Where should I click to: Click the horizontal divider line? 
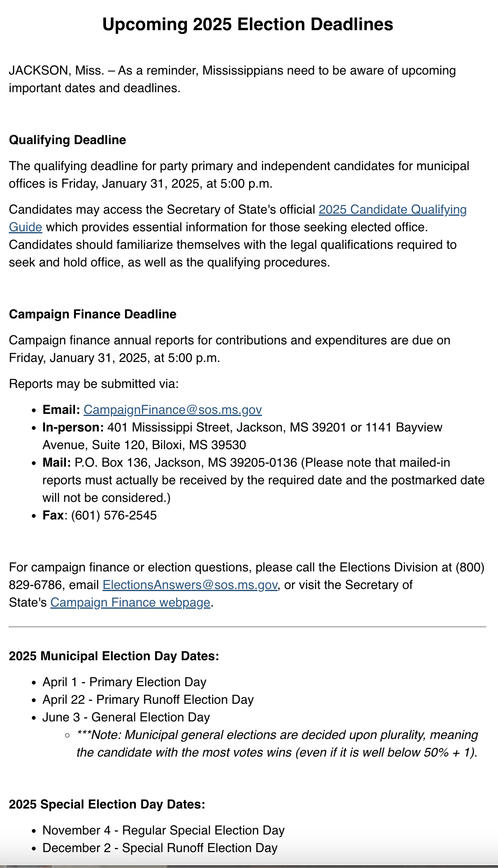(x=248, y=627)
